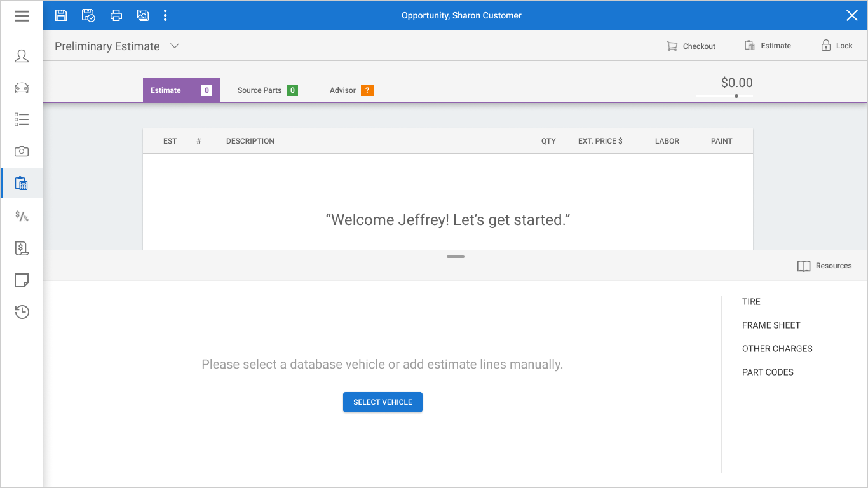Viewport: 868px width, 488px height.
Task: Select the estimate calculator sidebar icon
Action: click(x=22, y=184)
